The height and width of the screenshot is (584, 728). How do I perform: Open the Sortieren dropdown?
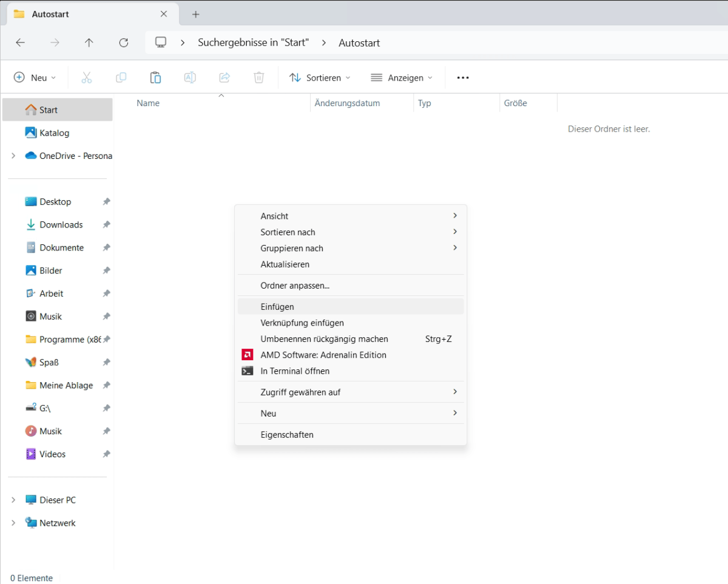click(x=320, y=78)
